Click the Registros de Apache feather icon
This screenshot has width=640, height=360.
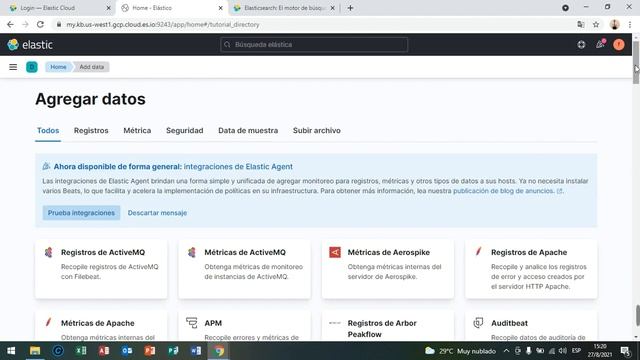point(478,251)
